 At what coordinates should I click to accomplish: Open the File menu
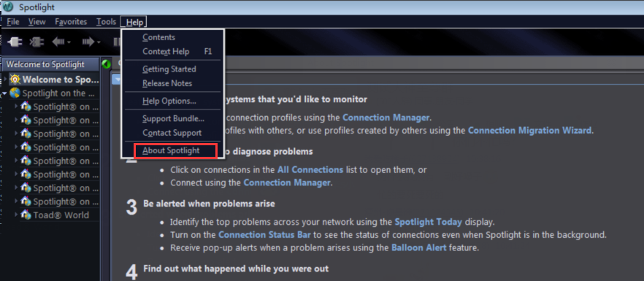(13, 22)
